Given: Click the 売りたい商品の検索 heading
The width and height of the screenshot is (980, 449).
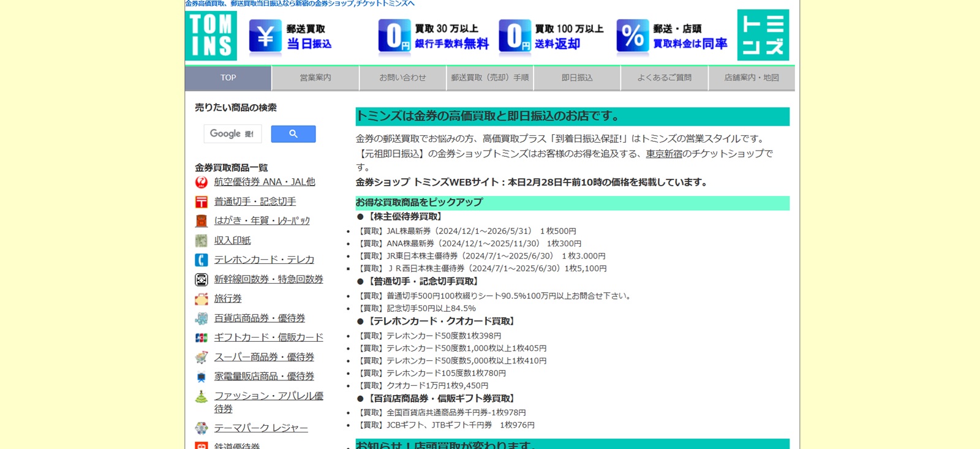Looking at the screenshot, I should (x=236, y=108).
